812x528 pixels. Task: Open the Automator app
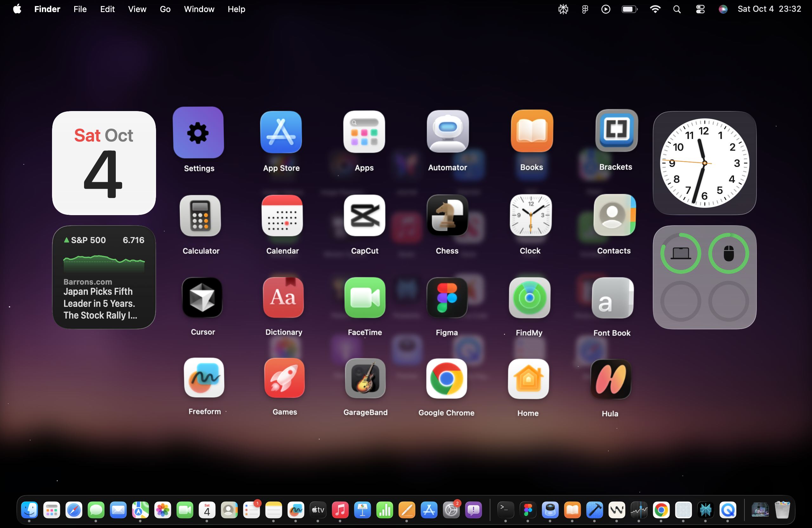pos(447,131)
